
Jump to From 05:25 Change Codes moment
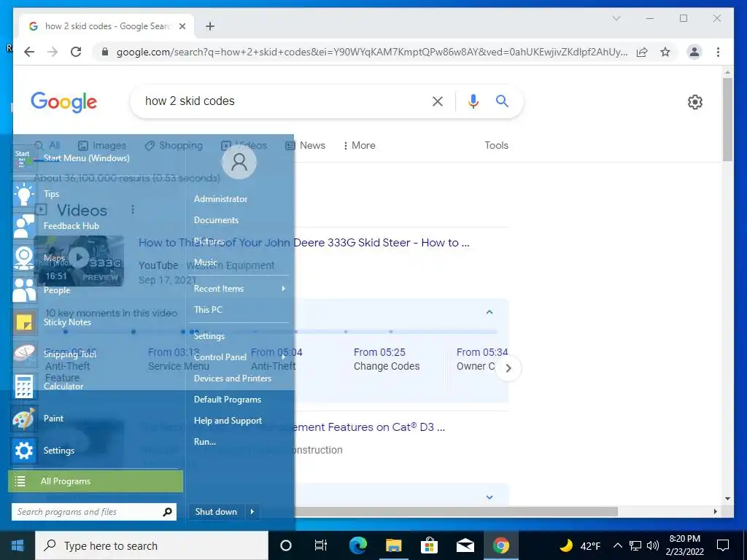click(387, 359)
